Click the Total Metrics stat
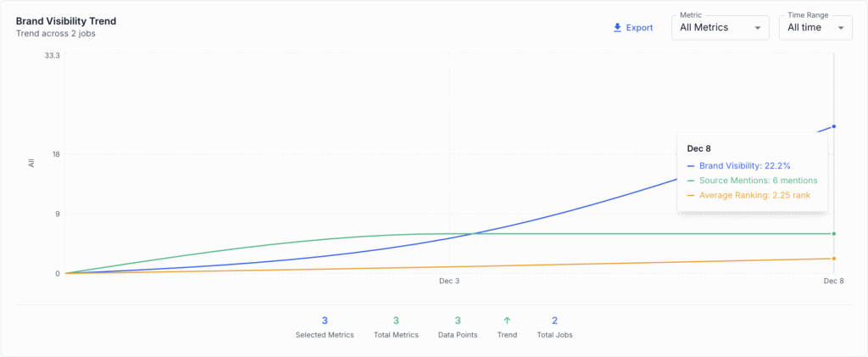Screen dimensions: 868x357 click(x=396, y=326)
